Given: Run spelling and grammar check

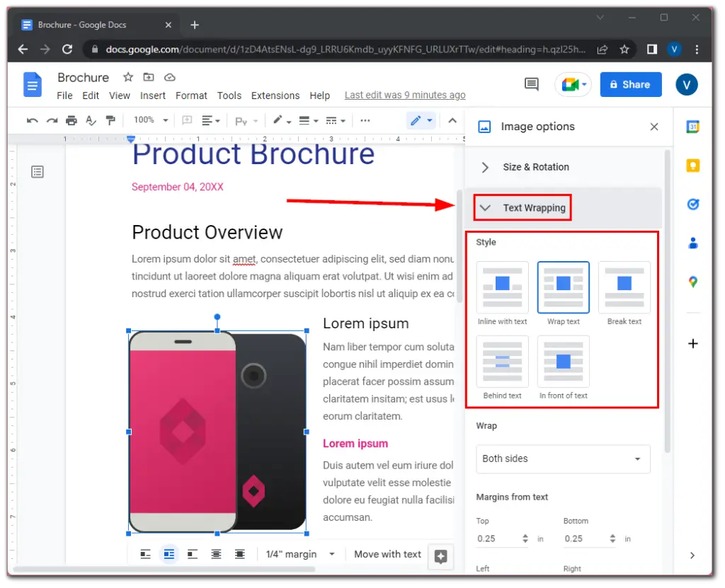Looking at the screenshot, I should coord(91,120).
